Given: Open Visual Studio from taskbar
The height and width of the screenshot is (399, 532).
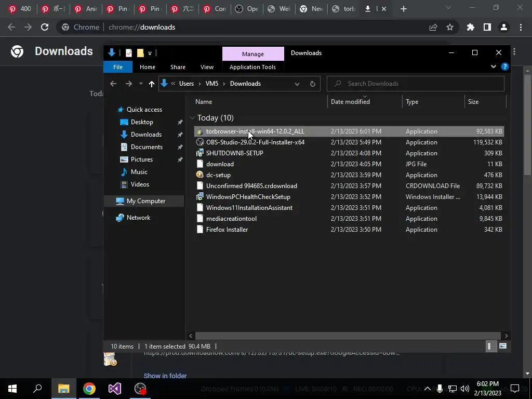Looking at the screenshot, I should [x=115, y=389].
